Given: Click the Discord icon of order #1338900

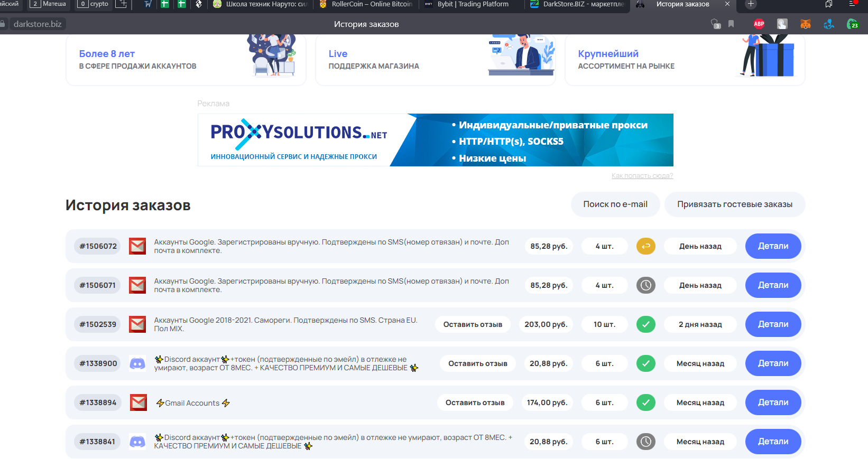Looking at the screenshot, I should 137,363.
